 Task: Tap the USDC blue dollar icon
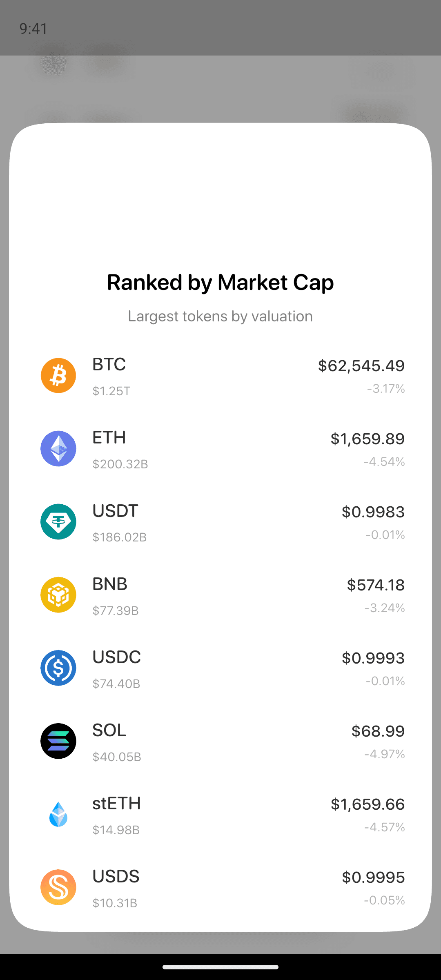pos(58,668)
